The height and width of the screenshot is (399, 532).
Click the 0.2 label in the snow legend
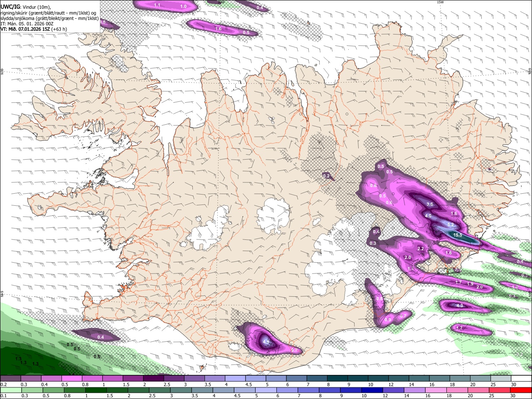point(4,384)
